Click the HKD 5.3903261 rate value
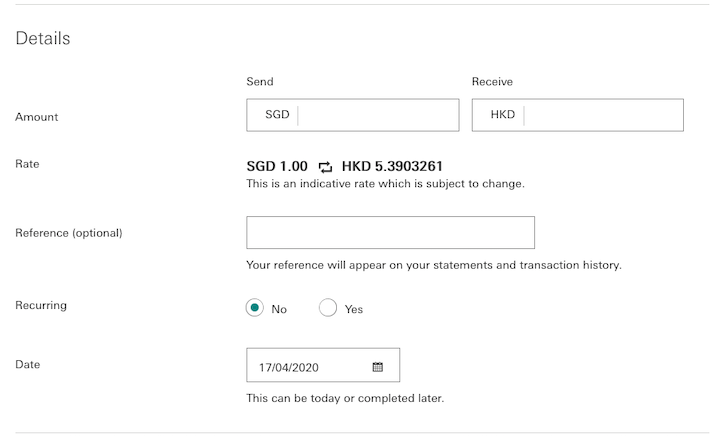 coord(392,166)
